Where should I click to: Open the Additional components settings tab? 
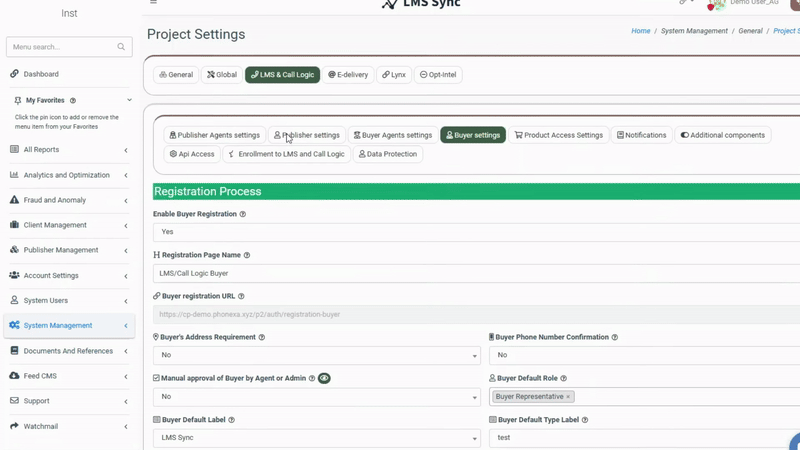click(x=722, y=135)
